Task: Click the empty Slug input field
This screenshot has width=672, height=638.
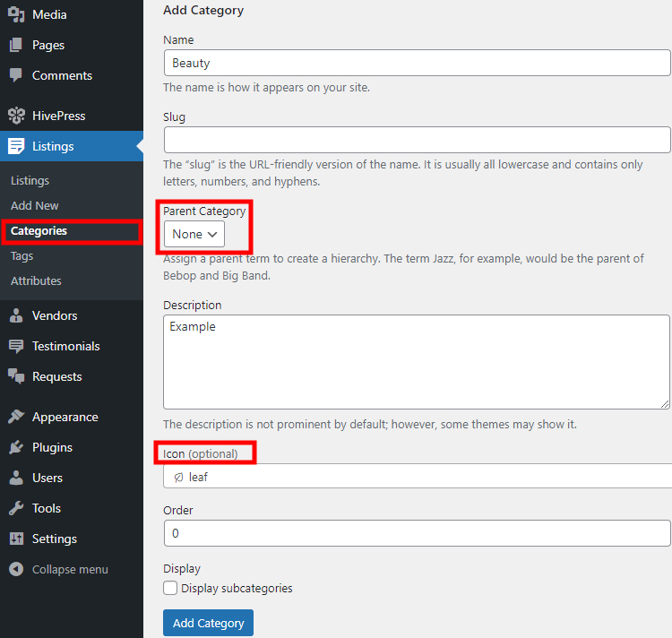Action: tap(417, 139)
